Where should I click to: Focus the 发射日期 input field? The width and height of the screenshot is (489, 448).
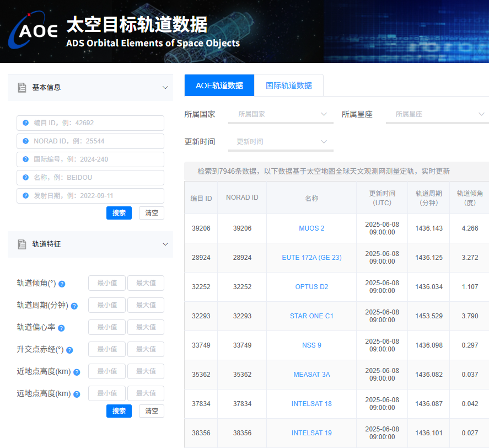point(90,196)
